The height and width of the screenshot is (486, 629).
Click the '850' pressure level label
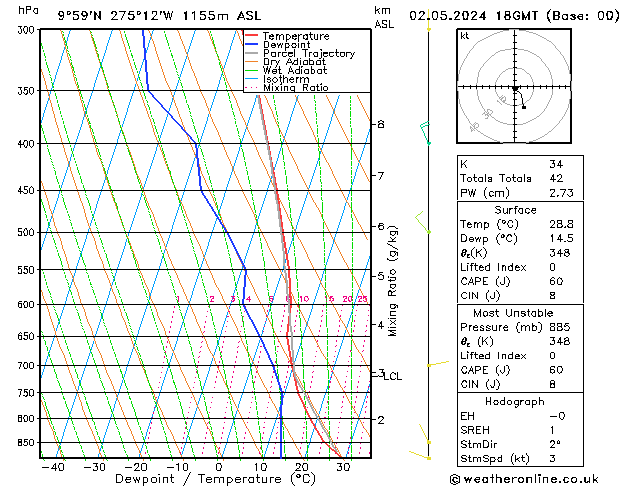pos(28,443)
